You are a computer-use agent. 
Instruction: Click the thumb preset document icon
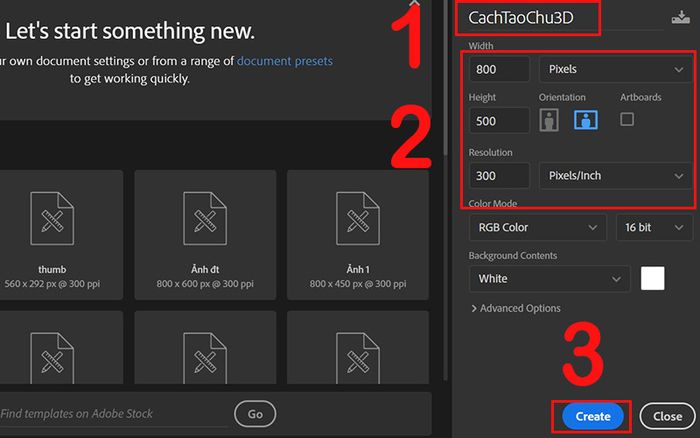52,218
